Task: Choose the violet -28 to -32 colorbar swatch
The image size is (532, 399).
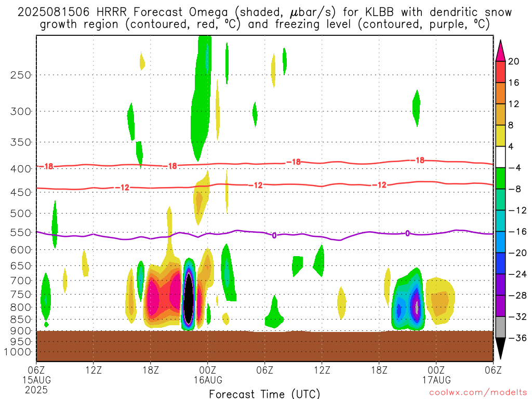Action: pyautogui.click(x=500, y=306)
